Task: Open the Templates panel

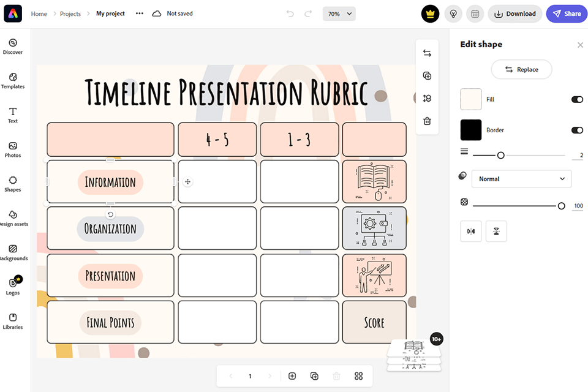Action: (x=13, y=81)
